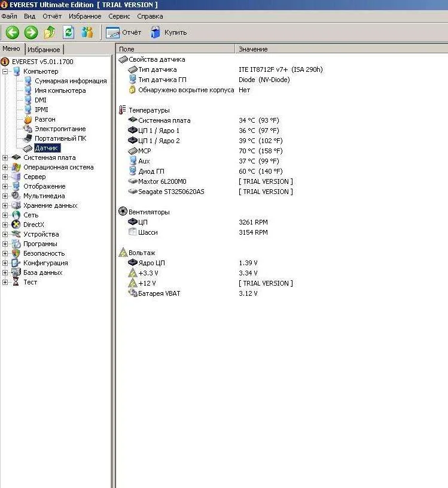Click the Up folder arrow icon
Viewport: 448px width, 488px height.
pyautogui.click(x=50, y=32)
